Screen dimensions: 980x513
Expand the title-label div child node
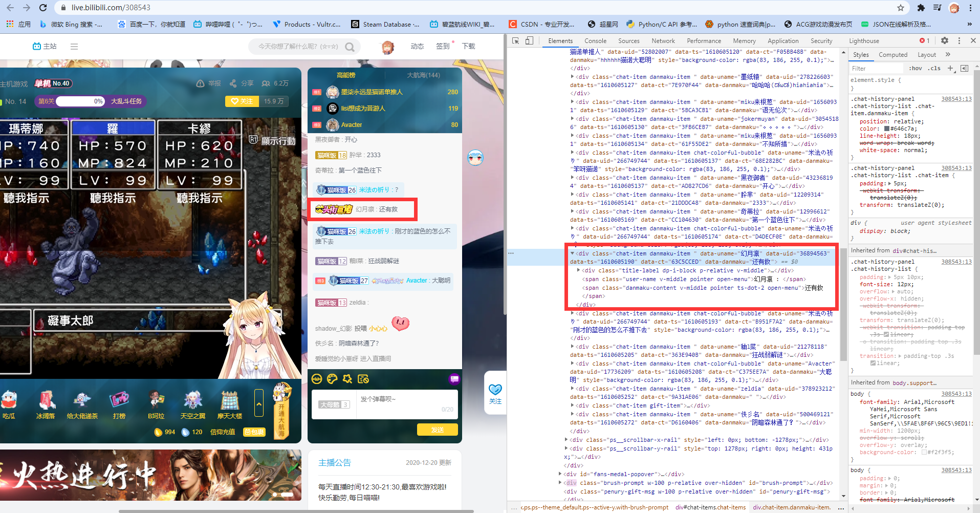pos(578,270)
